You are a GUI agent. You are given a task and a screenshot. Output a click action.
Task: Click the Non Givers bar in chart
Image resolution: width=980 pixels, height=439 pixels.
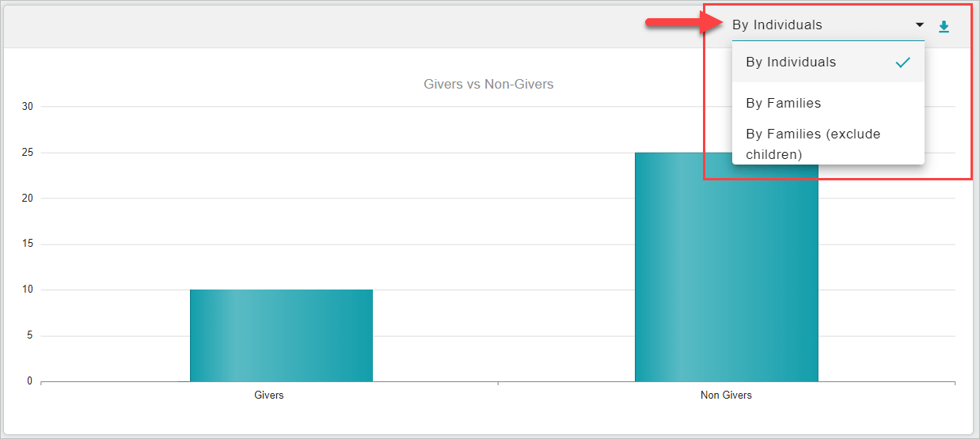(x=726, y=267)
